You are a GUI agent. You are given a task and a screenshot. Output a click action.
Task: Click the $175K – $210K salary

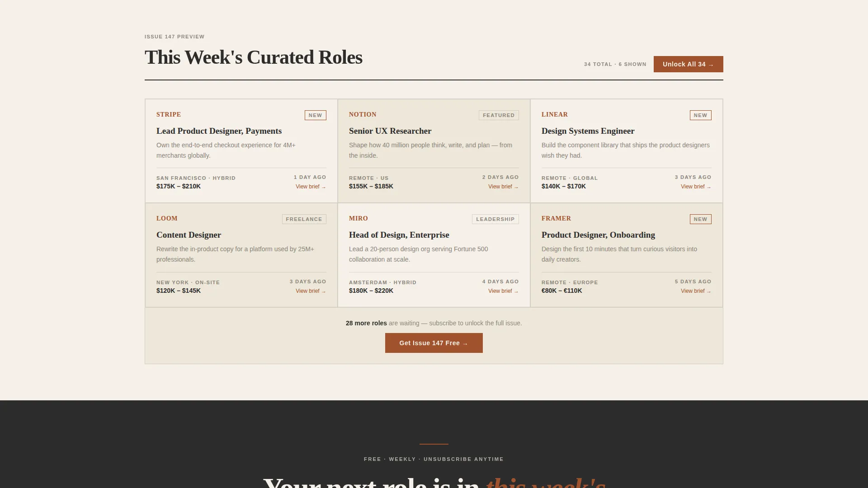point(179,186)
